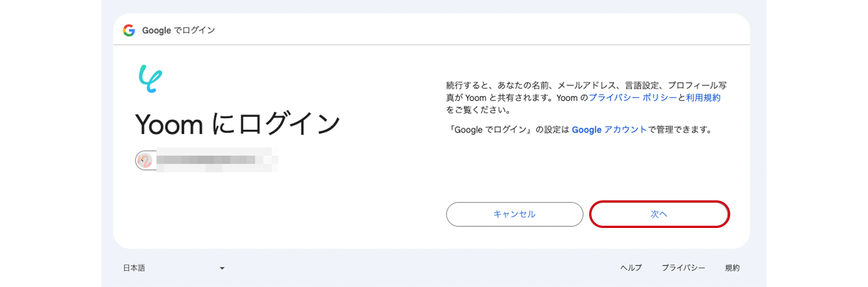Open the プライバシー ポリシー link

pos(633,98)
